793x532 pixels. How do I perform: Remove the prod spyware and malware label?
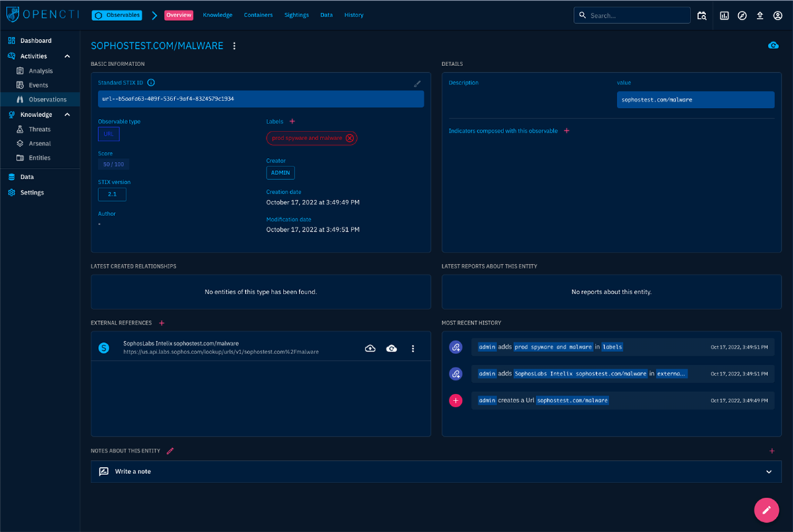pyautogui.click(x=350, y=138)
